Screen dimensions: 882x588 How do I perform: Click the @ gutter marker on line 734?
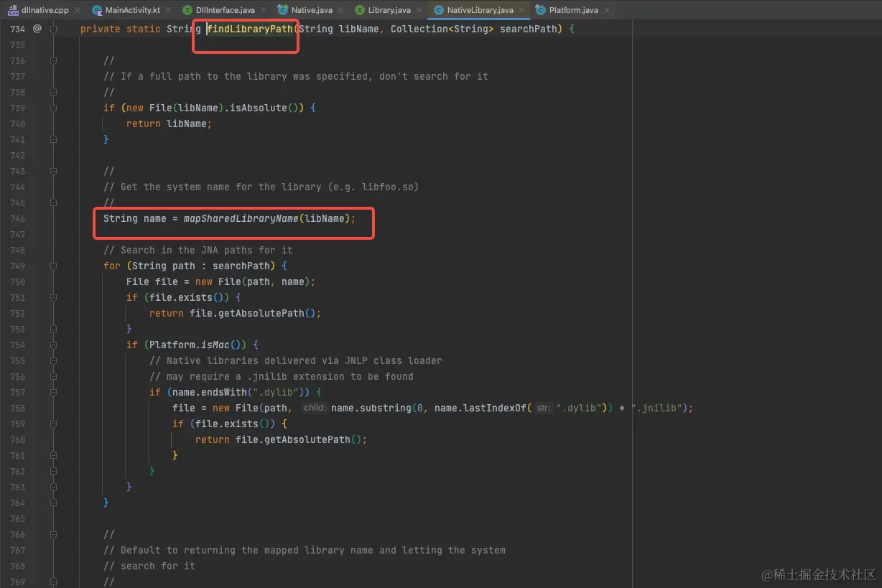click(37, 29)
